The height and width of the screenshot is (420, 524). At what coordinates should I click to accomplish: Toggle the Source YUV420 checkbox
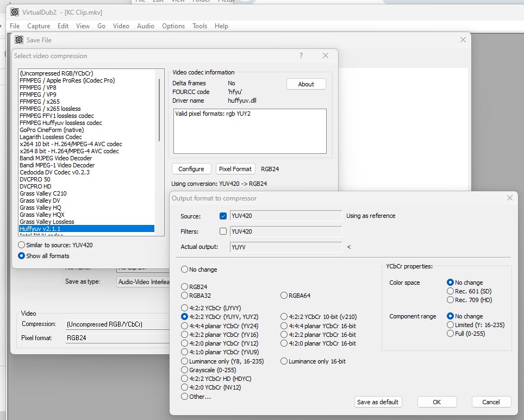pos(223,216)
